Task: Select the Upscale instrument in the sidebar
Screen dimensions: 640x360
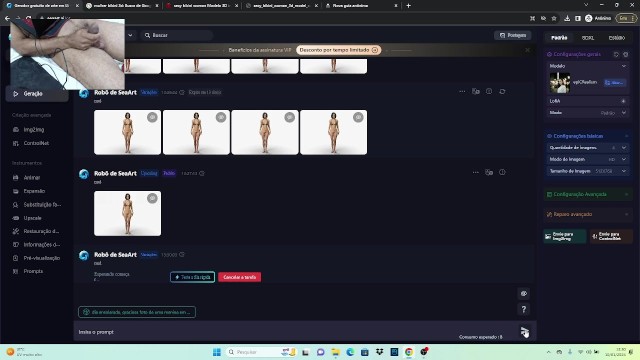Action: click(x=28, y=218)
